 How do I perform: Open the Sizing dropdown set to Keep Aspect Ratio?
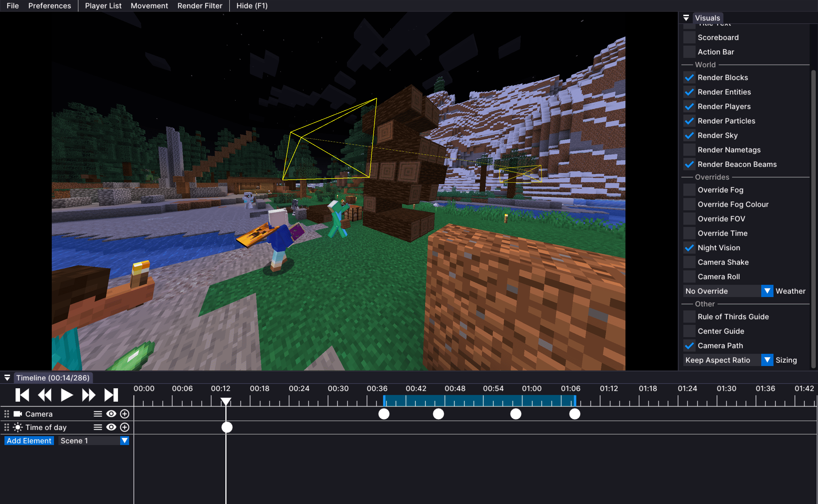[728, 360]
